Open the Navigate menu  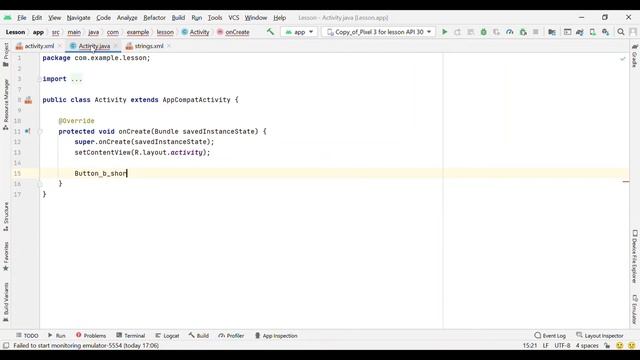[78, 18]
